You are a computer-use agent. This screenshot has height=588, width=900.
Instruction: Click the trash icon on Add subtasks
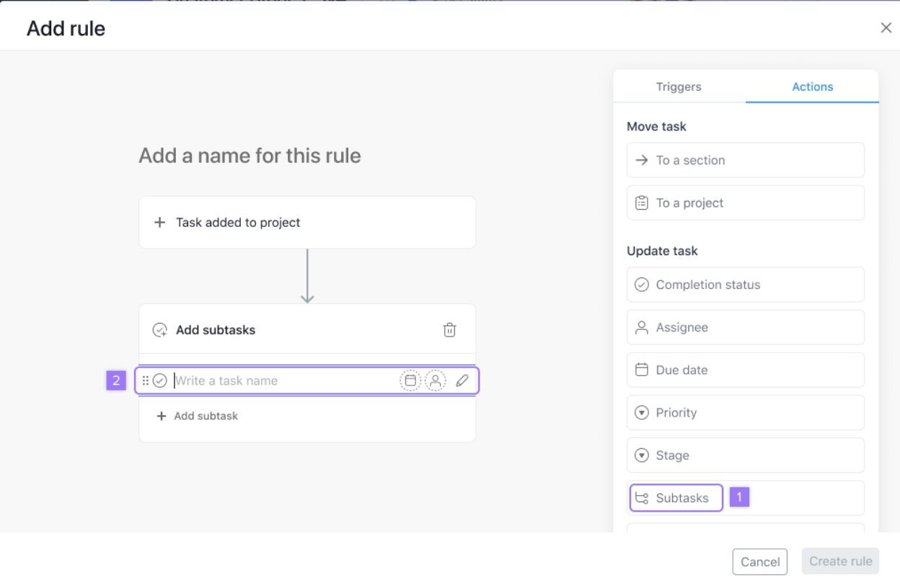(x=449, y=330)
